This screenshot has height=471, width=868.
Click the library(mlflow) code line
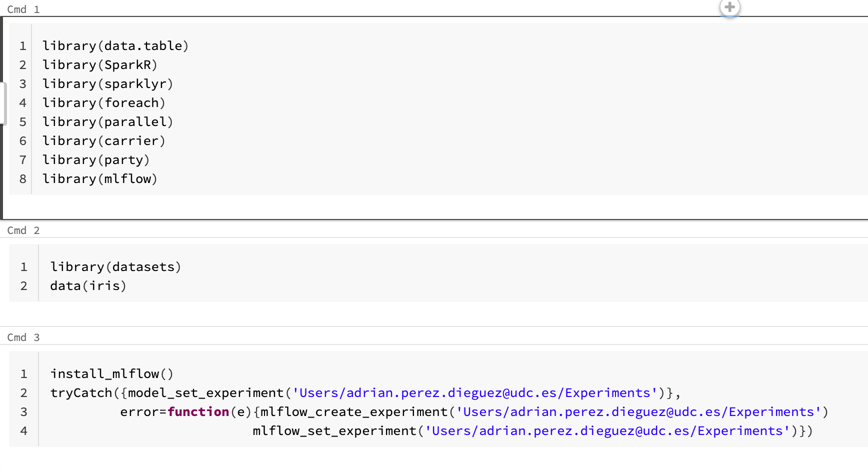click(x=99, y=179)
